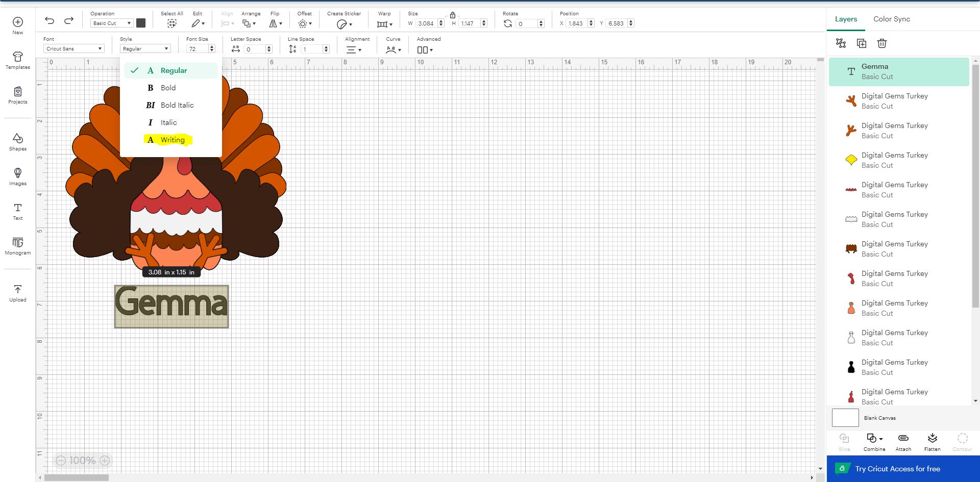Click Try Cricut Access for free banner
Viewport: 980px width, 482px height.
click(897, 469)
